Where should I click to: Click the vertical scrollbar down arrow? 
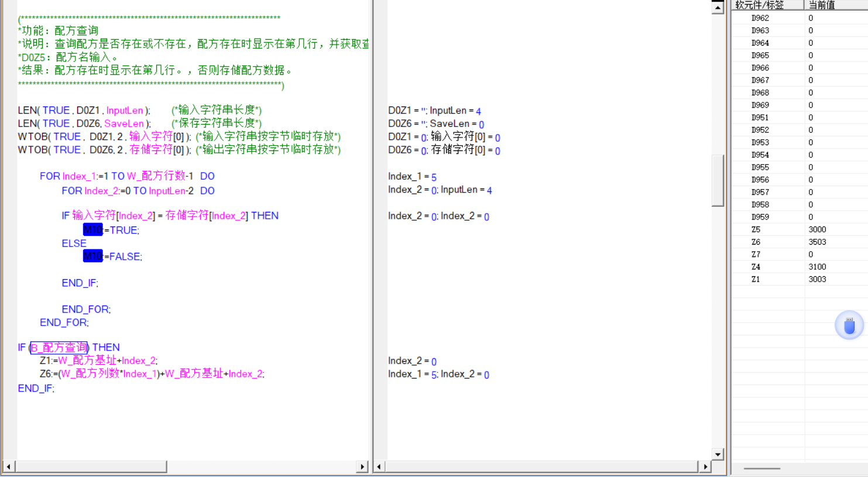pyautogui.click(x=718, y=454)
